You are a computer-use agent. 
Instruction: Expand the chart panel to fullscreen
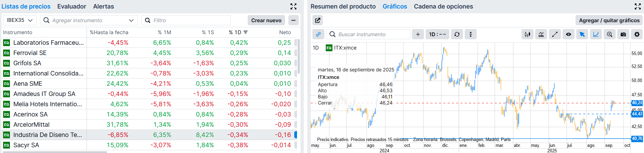coord(637,6)
